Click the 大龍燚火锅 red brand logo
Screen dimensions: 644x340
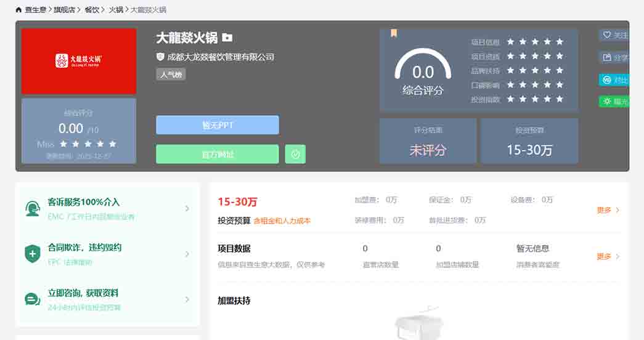point(79,61)
